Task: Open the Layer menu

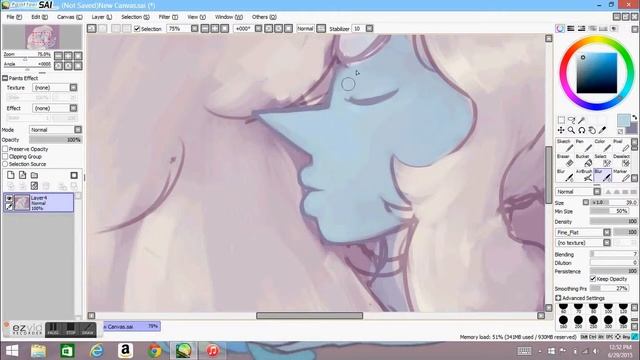Action: (102, 17)
